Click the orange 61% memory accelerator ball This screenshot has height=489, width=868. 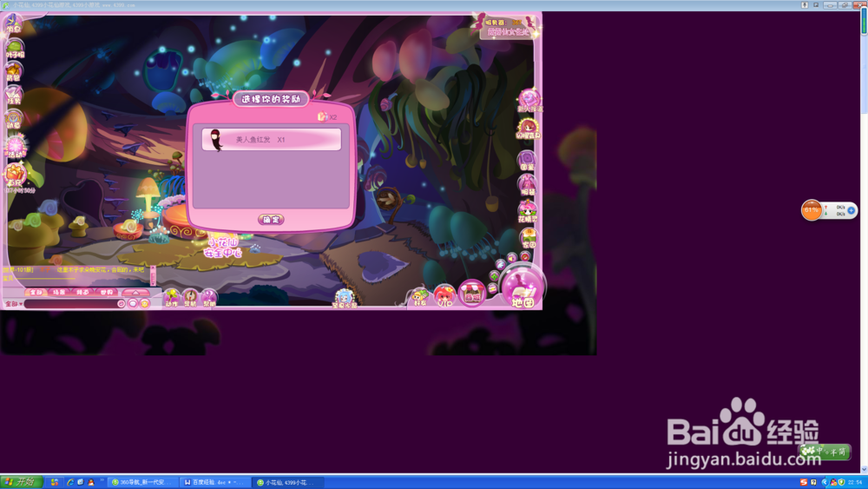812,210
